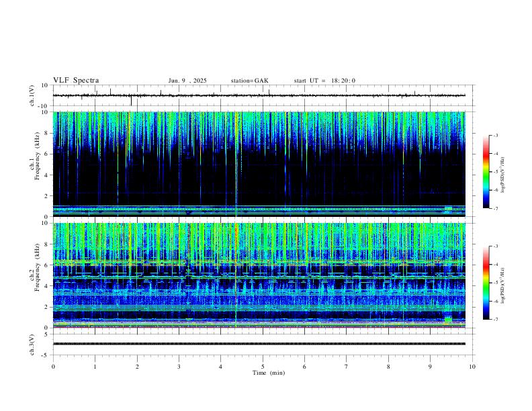Click the "6" tick on the time axis
This screenshot has height=411, width=532.
305,367
